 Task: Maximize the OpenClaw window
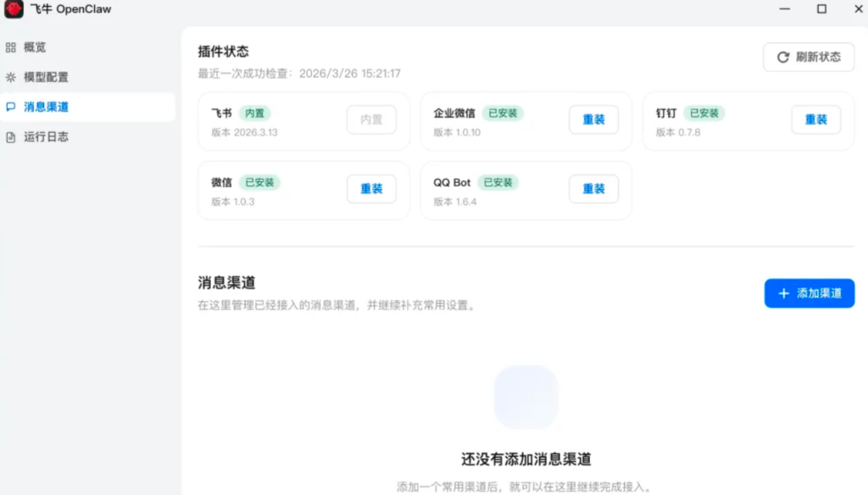[821, 9]
